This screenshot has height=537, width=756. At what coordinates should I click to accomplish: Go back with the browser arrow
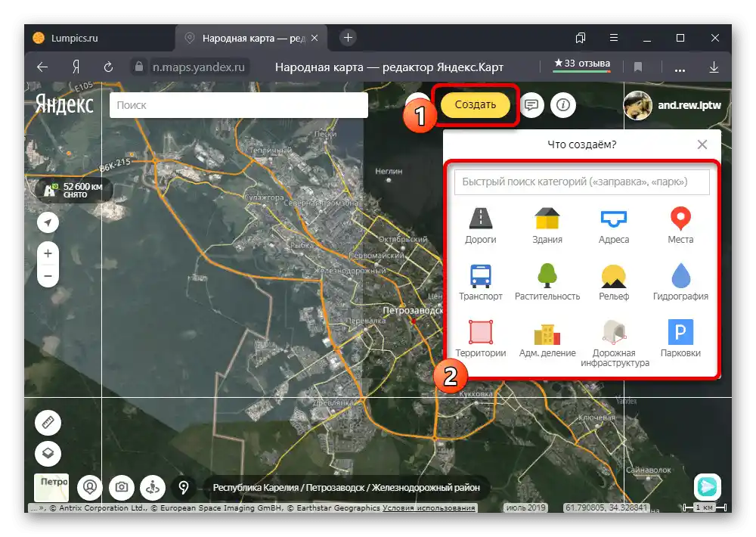[x=42, y=67]
